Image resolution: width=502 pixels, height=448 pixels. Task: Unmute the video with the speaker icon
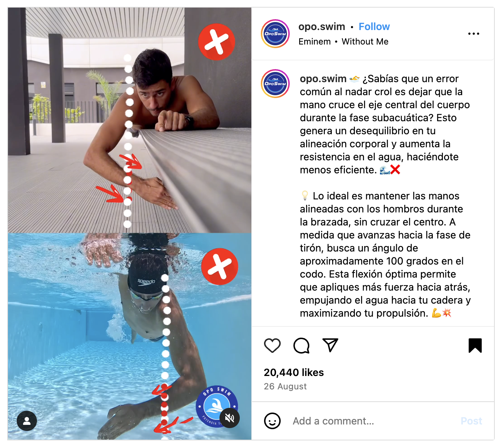pos(230,418)
